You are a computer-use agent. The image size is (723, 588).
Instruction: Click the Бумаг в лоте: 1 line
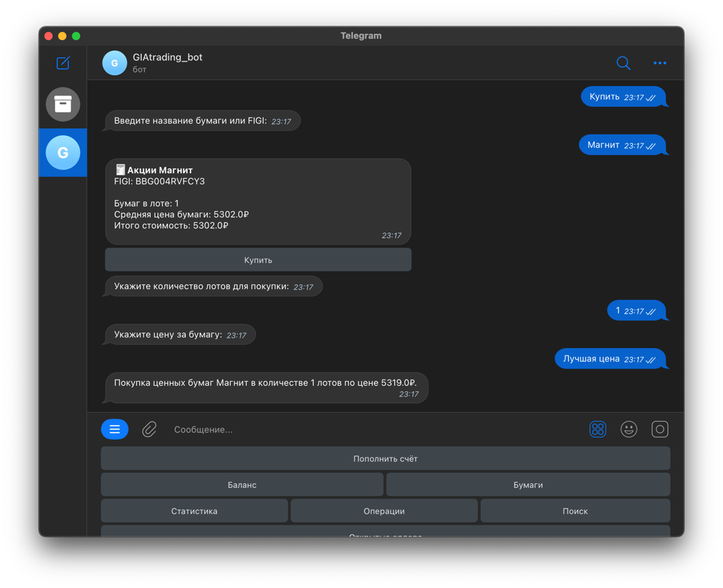146,203
